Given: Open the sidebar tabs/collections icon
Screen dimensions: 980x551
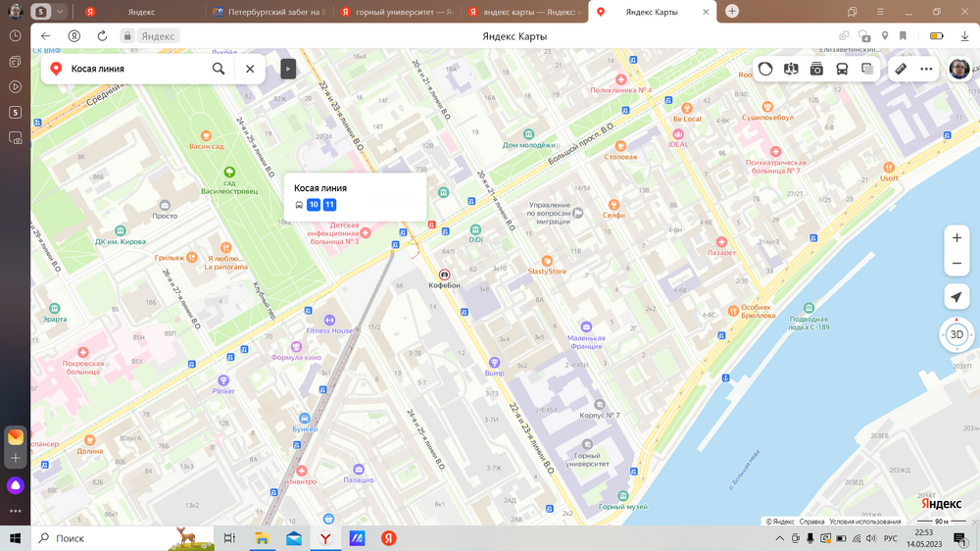Looking at the screenshot, I should click(16, 62).
